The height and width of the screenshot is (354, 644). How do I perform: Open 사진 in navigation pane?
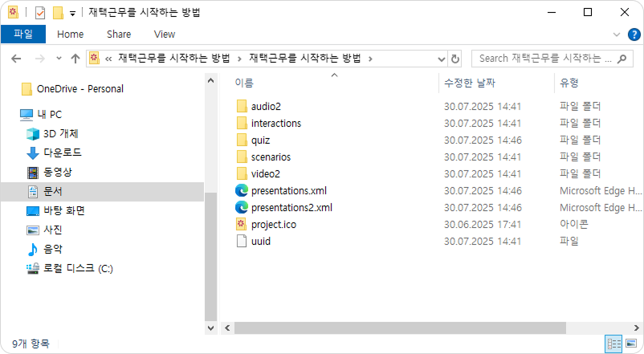click(52, 230)
